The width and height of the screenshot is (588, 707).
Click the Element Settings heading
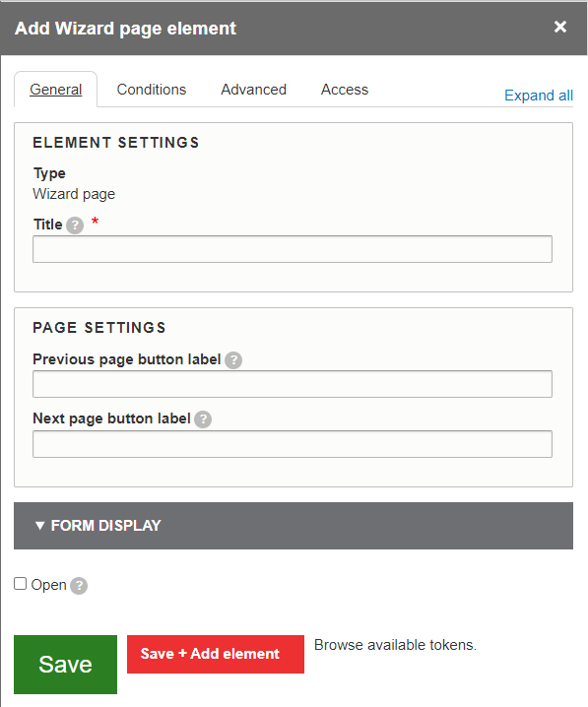(116, 143)
